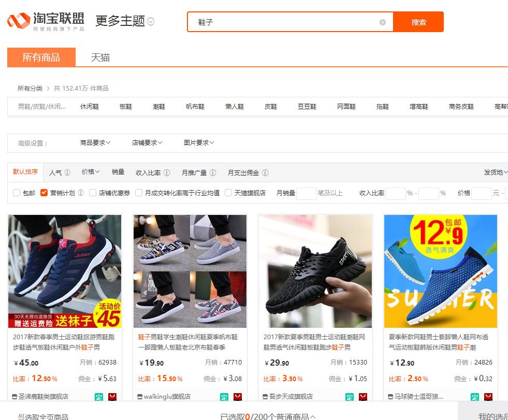
Task: Uncheck the 营销计划 checkbox
Action: pos(44,193)
